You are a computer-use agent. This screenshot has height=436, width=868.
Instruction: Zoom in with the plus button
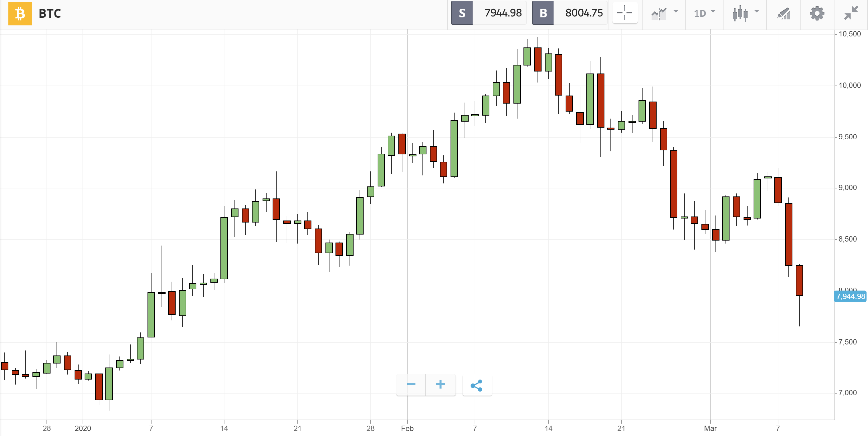coord(440,385)
